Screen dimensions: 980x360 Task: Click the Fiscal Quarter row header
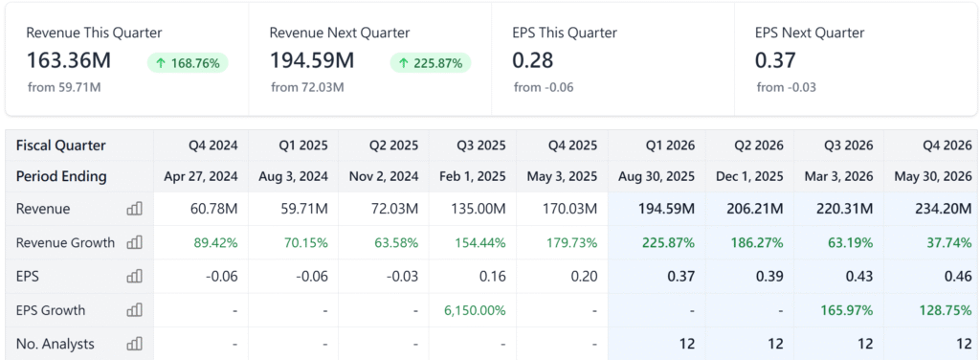[60, 146]
